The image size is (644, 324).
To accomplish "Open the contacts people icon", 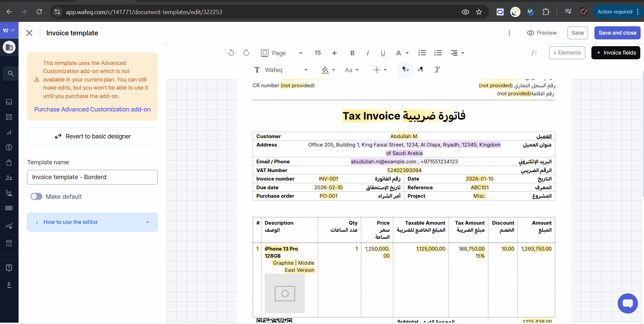I will [9, 178].
